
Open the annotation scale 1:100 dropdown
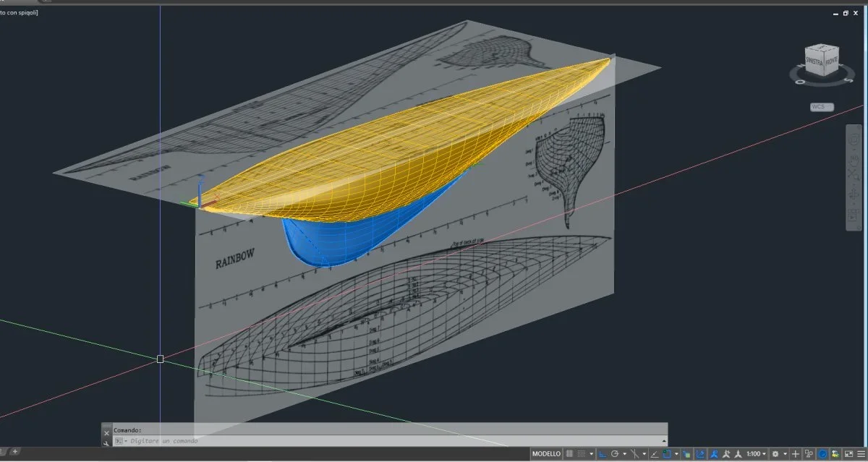756,454
